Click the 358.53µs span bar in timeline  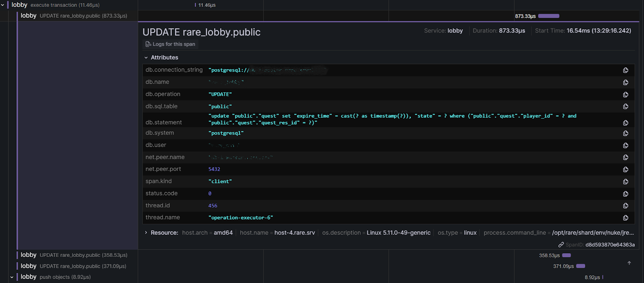click(x=566, y=255)
